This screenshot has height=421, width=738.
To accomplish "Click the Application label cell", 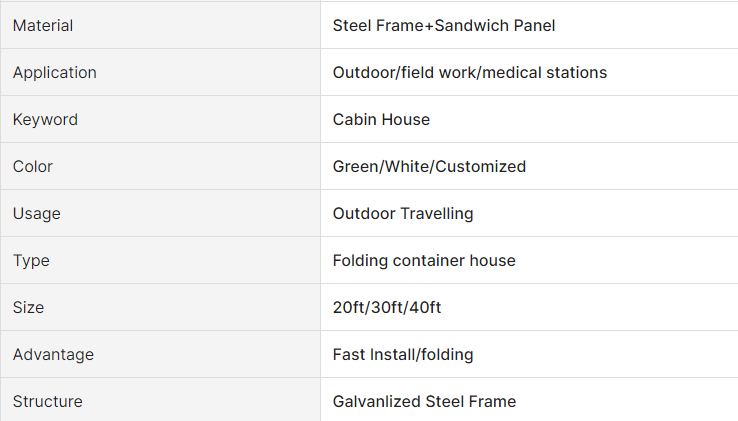I will tap(160, 72).
